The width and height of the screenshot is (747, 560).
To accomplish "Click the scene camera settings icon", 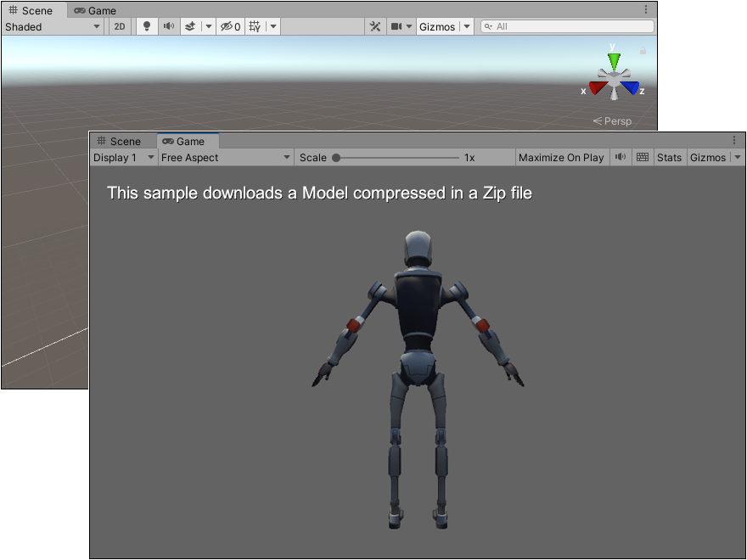I will click(x=396, y=26).
